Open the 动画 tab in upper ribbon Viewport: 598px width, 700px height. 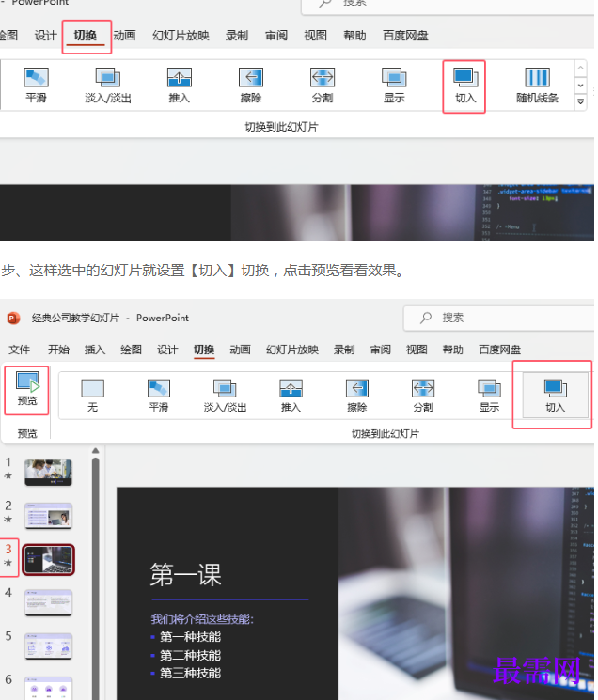click(124, 36)
